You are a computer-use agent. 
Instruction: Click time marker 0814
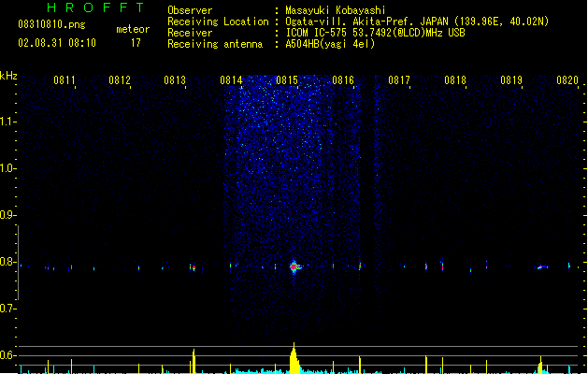pyautogui.click(x=231, y=80)
